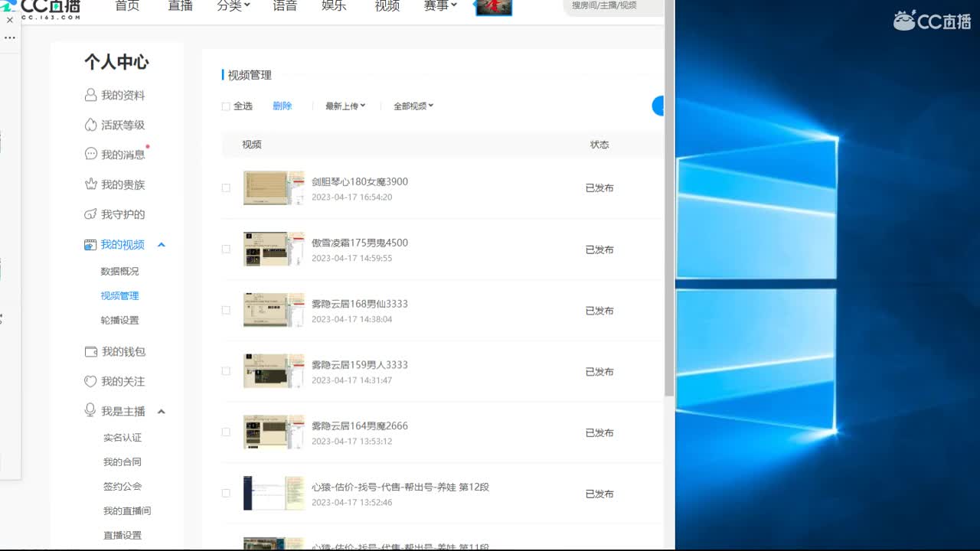Open thumbnail of 雾隐云居168男仙3333 video

coord(274,310)
